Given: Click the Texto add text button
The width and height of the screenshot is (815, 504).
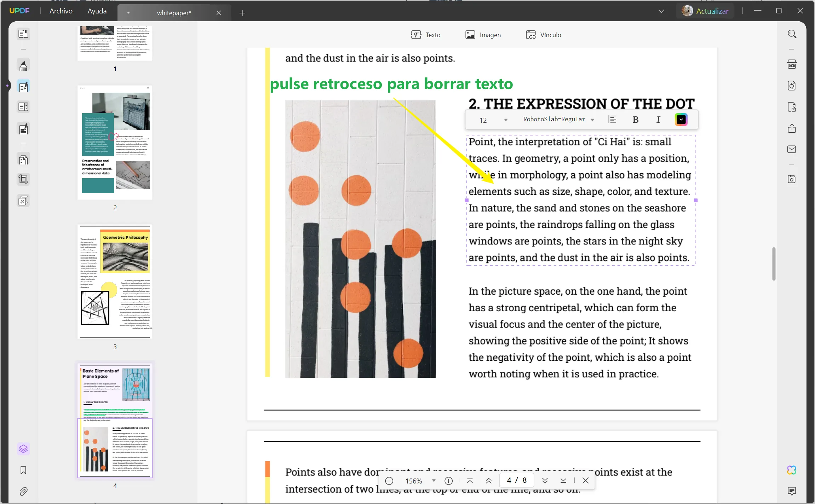Looking at the screenshot, I should (x=426, y=35).
